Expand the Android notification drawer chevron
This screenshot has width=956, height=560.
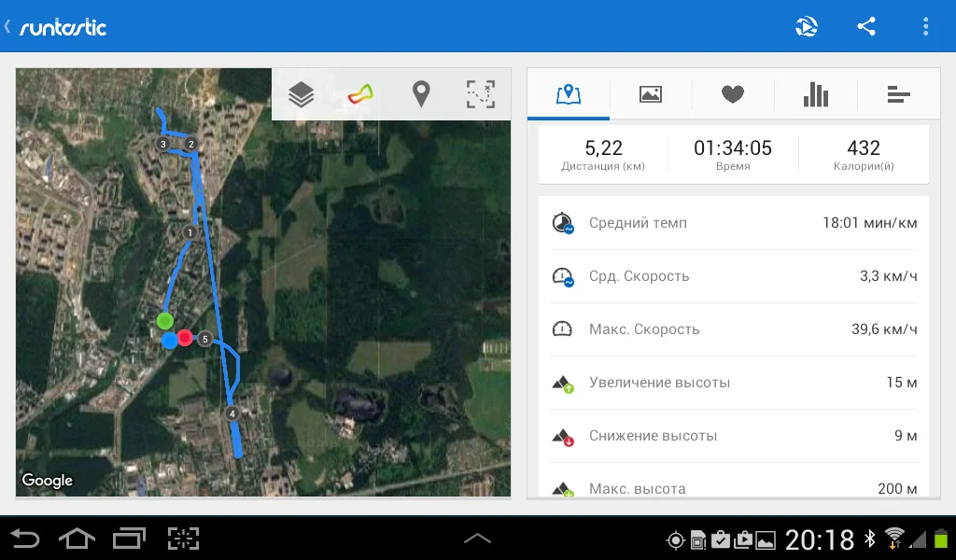477,538
